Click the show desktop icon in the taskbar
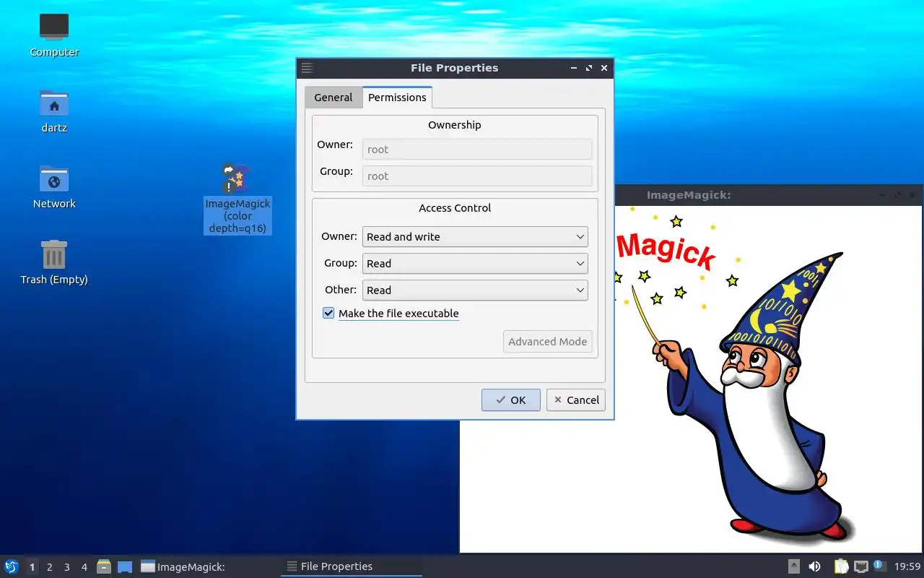The width and height of the screenshot is (924, 578). coord(125,566)
